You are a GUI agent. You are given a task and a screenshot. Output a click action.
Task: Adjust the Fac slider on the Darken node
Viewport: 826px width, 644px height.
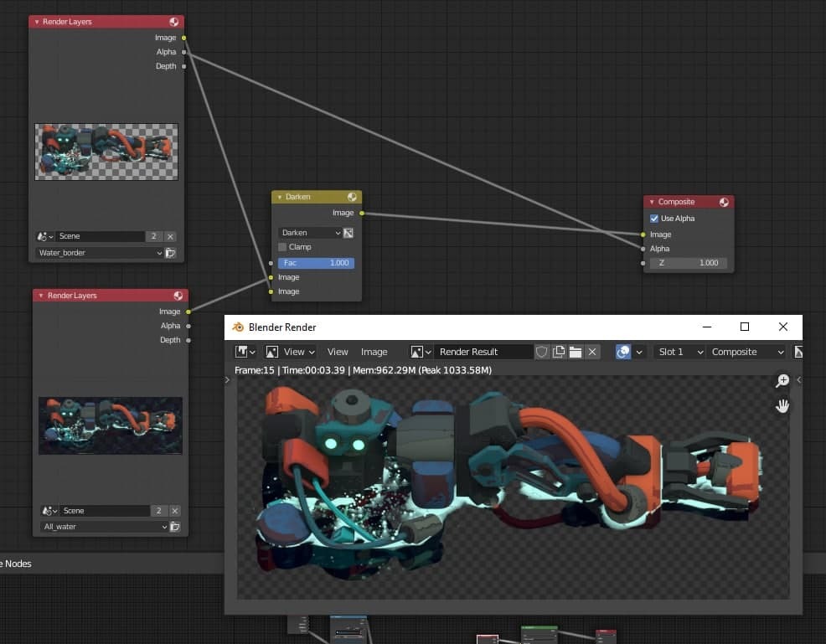pos(316,263)
